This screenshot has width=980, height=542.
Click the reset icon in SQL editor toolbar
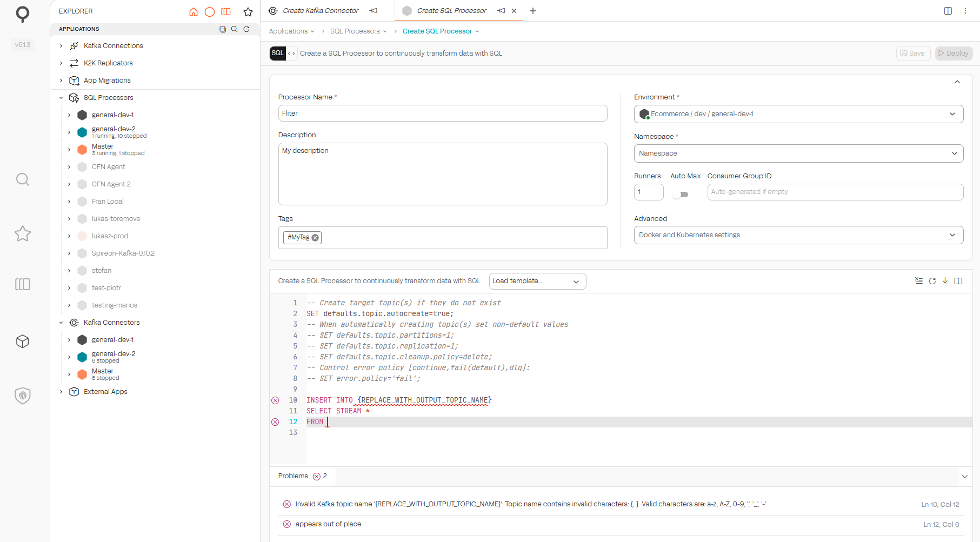tap(932, 281)
